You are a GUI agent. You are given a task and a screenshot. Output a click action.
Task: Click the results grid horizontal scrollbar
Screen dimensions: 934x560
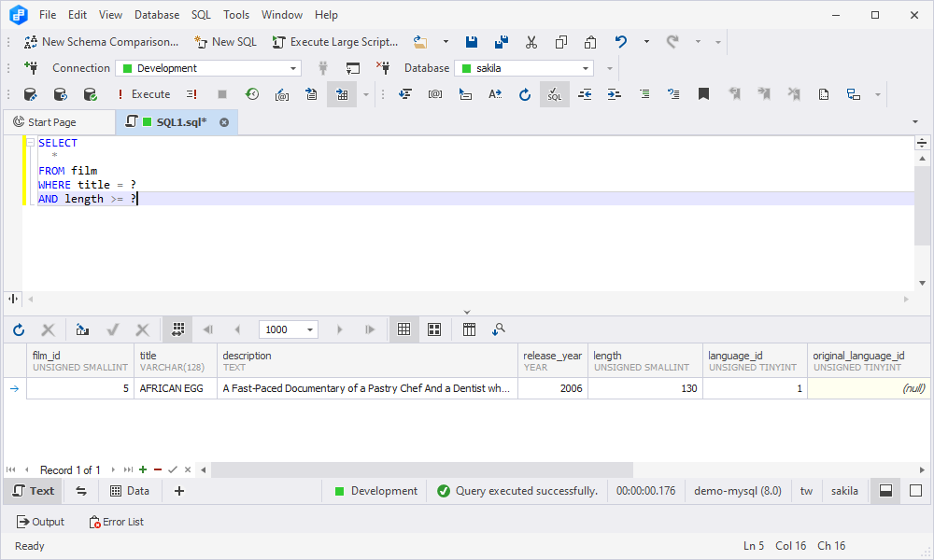pyautogui.click(x=422, y=469)
